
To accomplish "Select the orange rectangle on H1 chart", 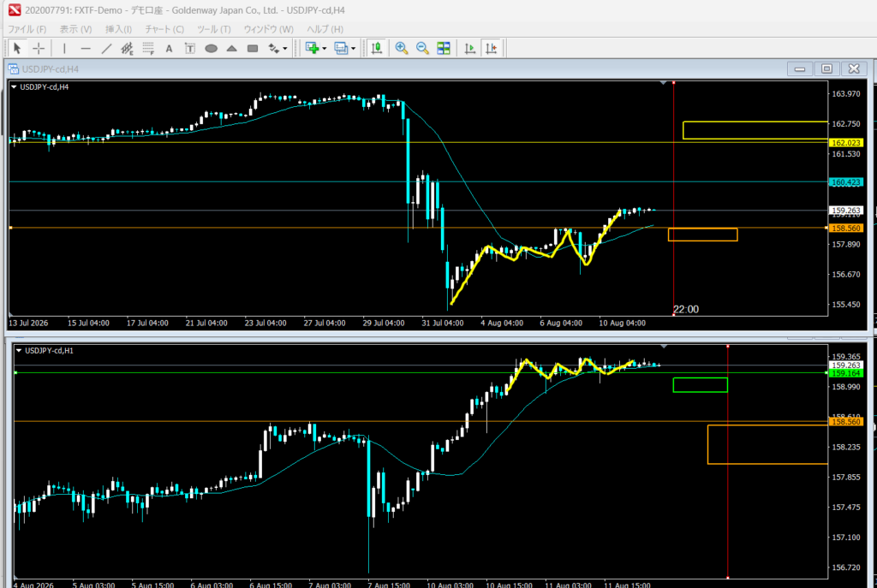I will [x=767, y=444].
